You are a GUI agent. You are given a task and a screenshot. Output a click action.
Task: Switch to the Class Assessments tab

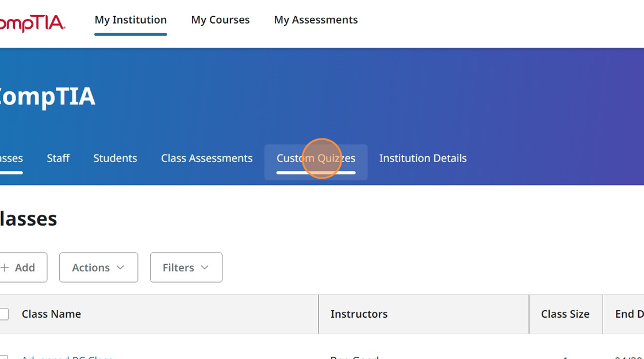206,158
